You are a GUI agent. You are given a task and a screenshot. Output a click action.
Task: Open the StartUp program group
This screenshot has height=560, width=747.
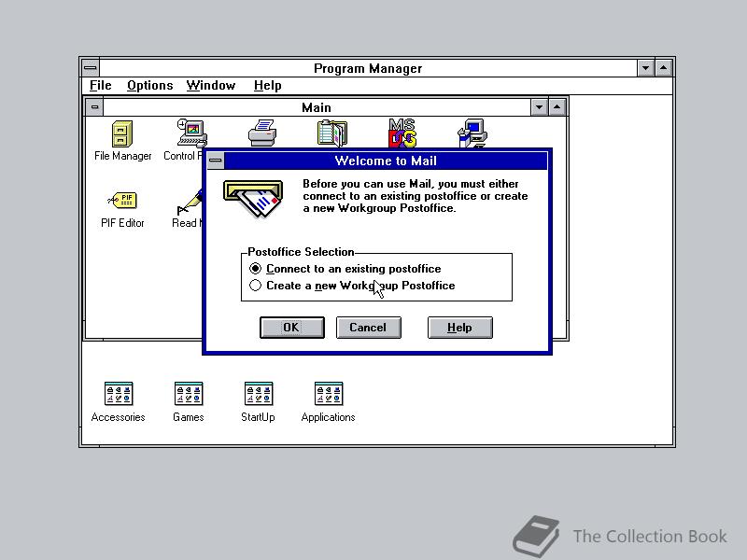click(259, 394)
